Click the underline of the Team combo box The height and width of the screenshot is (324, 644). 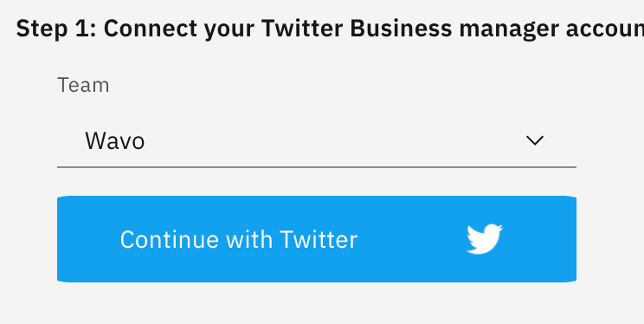point(317,167)
